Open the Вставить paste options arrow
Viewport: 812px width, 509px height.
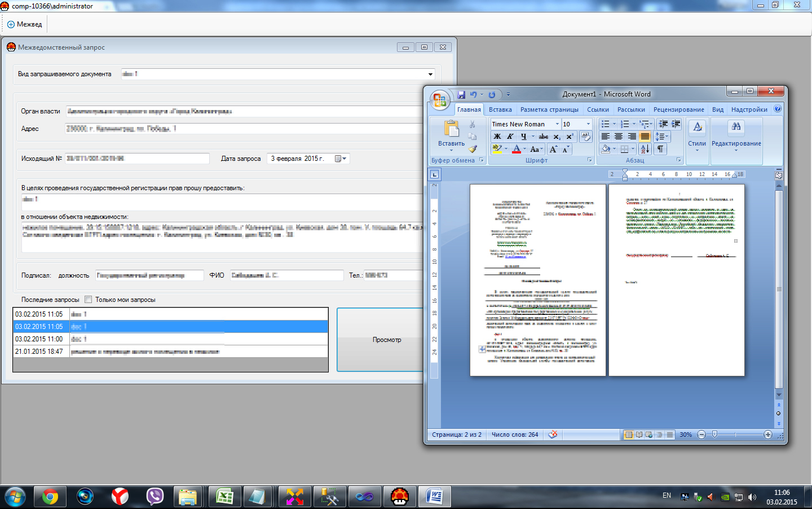coord(451,150)
